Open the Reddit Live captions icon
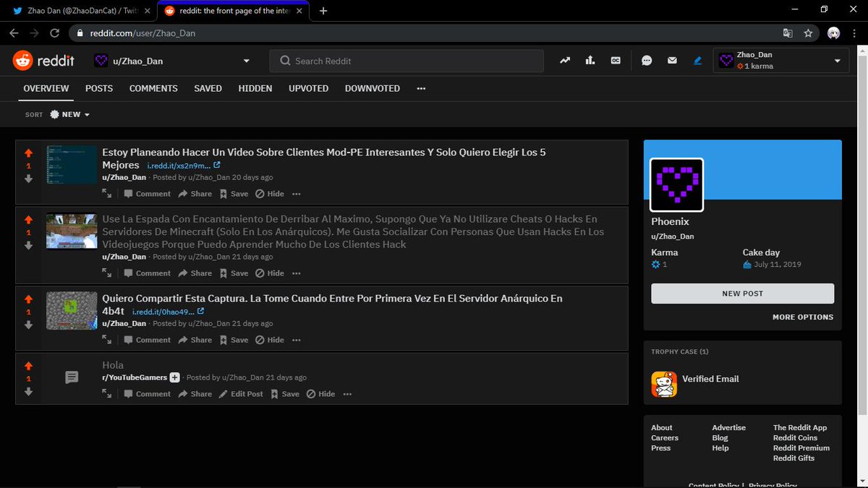The image size is (868, 488). pyautogui.click(x=616, y=61)
